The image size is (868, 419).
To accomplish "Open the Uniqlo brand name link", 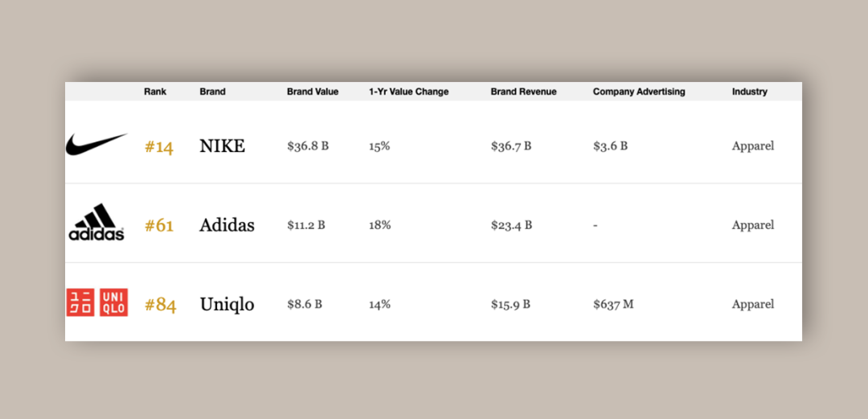I will (x=227, y=305).
